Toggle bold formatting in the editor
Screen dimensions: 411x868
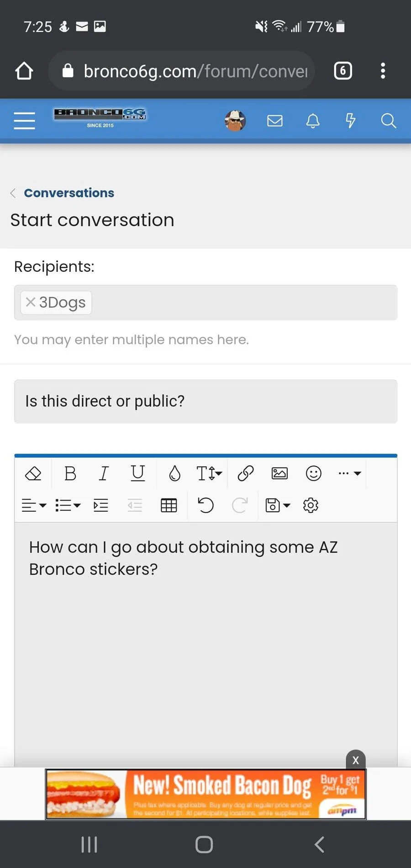pyautogui.click(x=70, y=473)
